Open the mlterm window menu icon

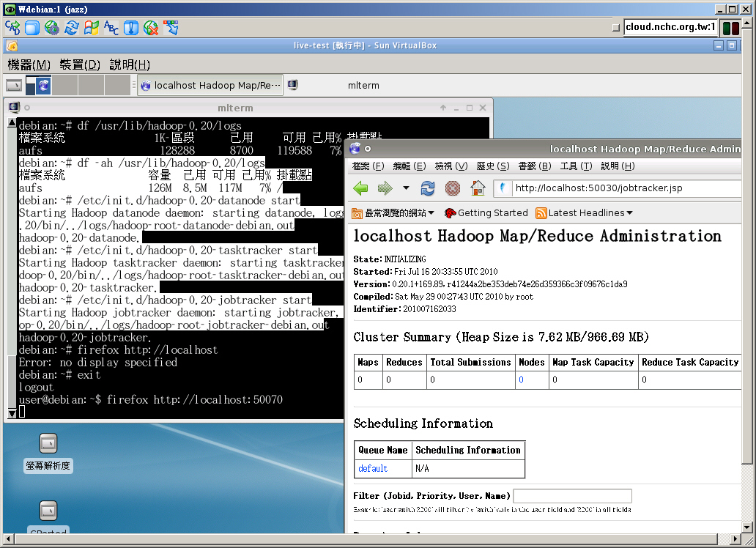[x=14, y=107]
